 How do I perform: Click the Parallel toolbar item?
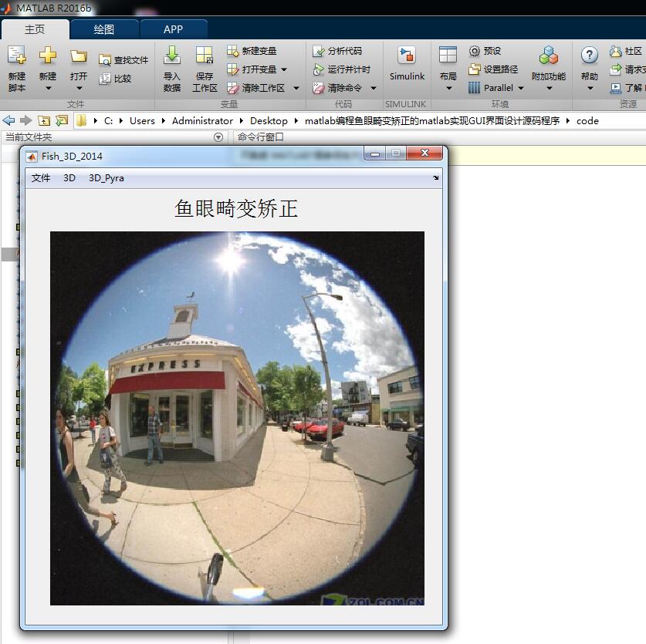point(491,88)
